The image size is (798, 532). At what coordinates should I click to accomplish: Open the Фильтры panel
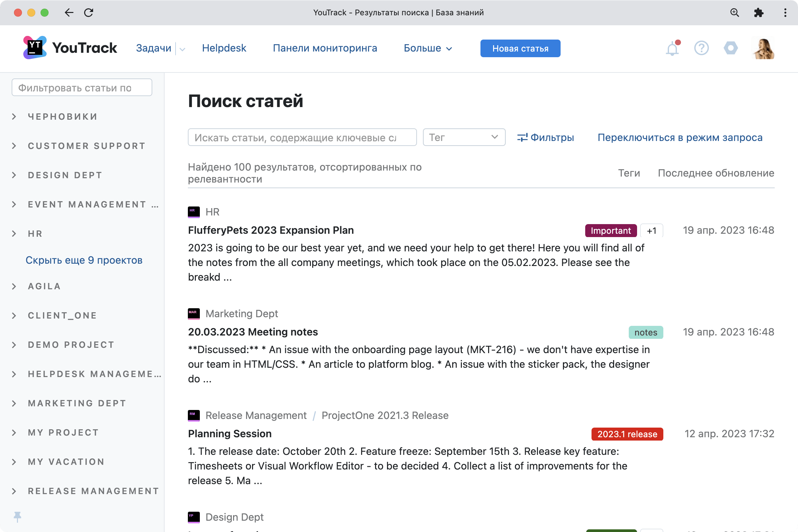546,137
